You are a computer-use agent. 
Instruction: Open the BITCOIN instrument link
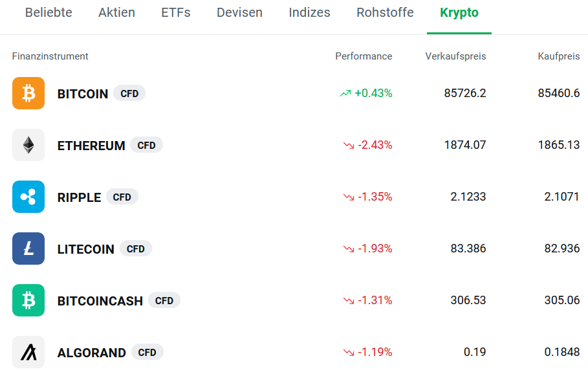click(82, 93)
